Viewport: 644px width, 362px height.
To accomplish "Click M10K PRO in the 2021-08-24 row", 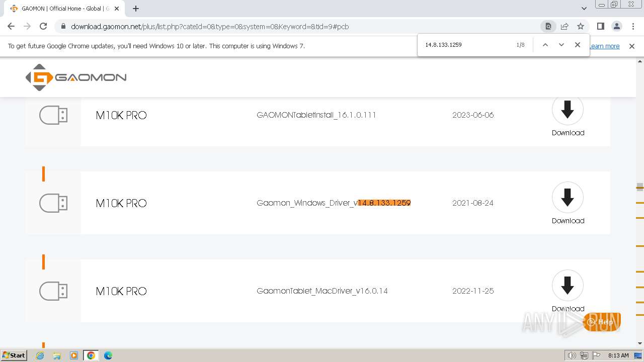I will click(x=121, y=203).
